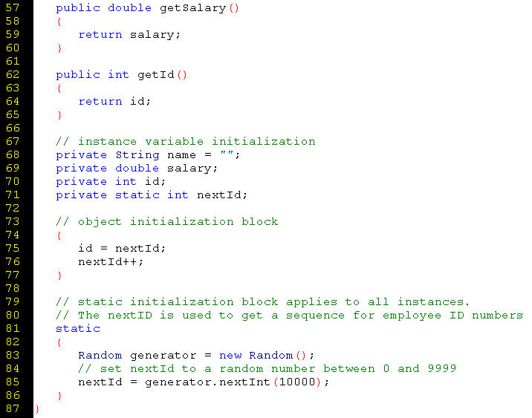This screenshot has width=532, height=418.
Task: Click 'private static int nextId;' declaration
Action: pos(152,195)
